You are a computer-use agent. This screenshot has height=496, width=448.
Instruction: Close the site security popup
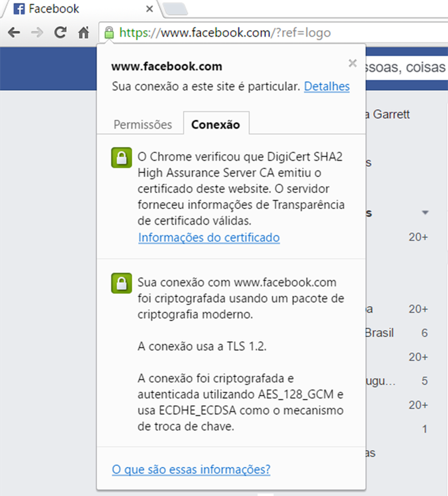[x=352, y=63]
